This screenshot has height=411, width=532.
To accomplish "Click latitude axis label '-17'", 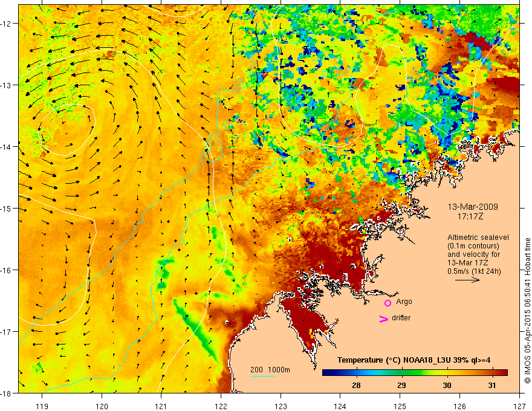I will point(5,332).
